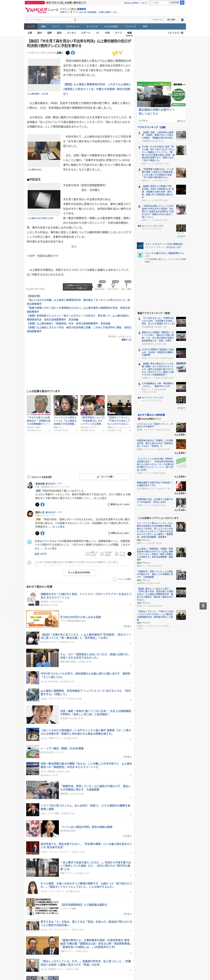Image resolution: width=210 pixels, height=980 pixels.
Task: Open 多田文明's profile avatar
Action: click(30, 485)
